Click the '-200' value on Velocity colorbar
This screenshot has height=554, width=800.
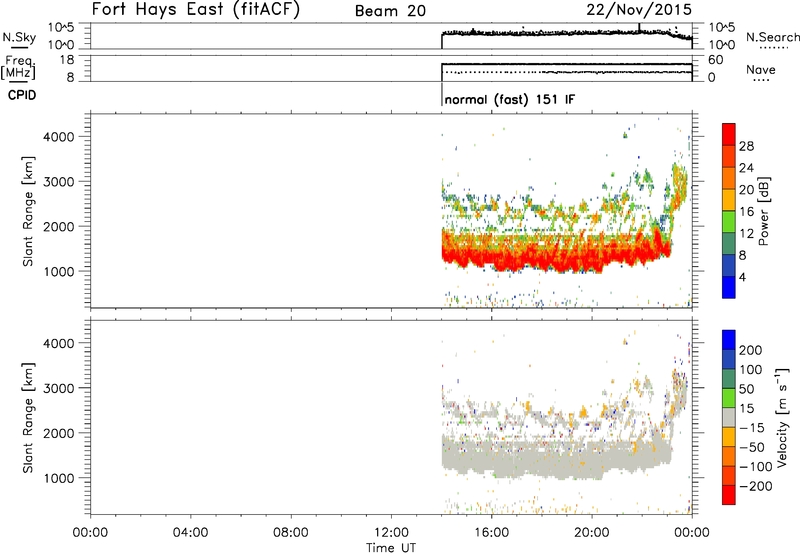pos(755,486)
